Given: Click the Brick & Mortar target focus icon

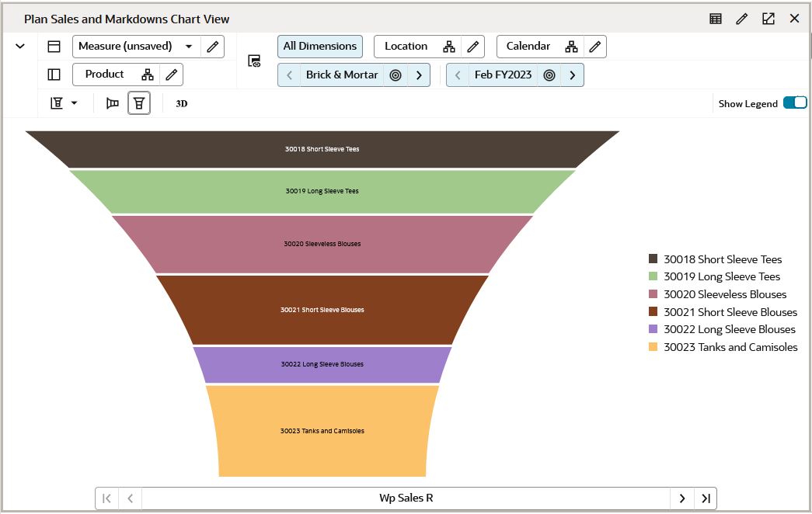Looking at the screenshot, I should (x=396, y=75).
